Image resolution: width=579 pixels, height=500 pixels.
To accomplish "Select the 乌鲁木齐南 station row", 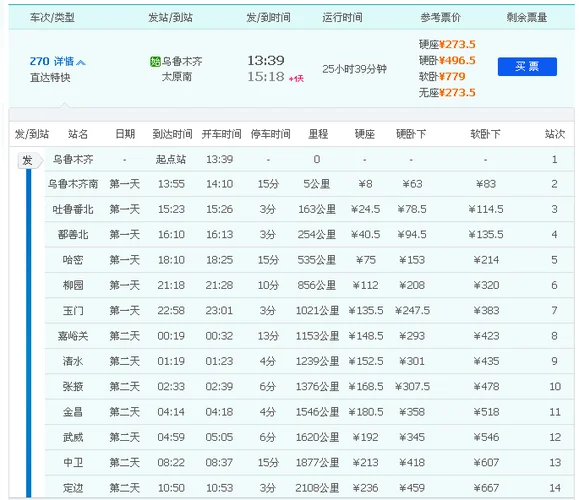I will [x=309, y=184].
